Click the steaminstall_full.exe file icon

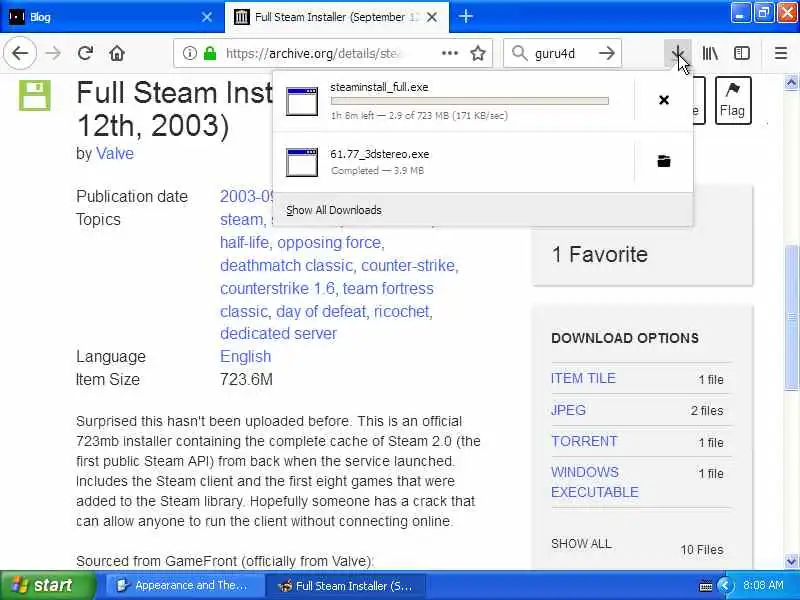[x=302, y=101]
